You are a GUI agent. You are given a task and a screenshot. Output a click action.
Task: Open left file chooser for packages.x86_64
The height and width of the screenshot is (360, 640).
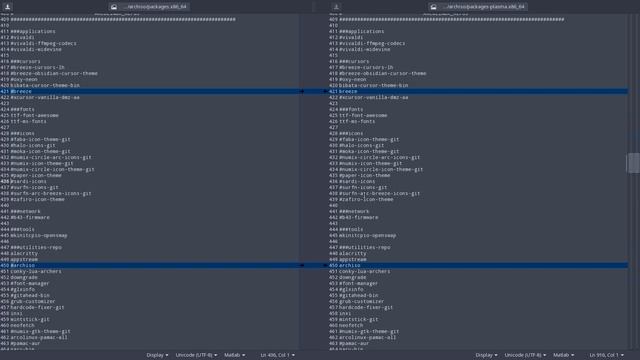149,7
